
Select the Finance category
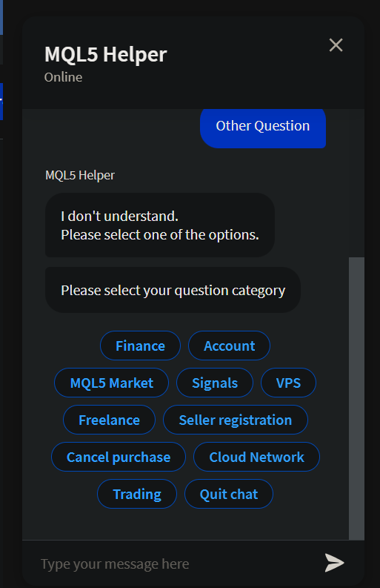pyautogui.click(x=140, y=346)
